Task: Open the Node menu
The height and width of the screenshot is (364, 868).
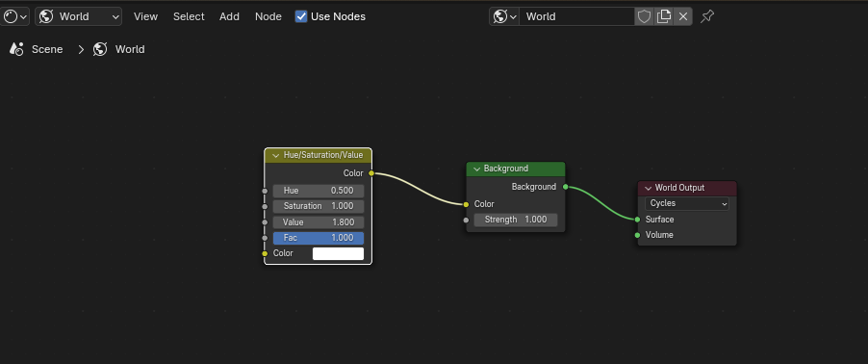Action: [x=268, y=16]
